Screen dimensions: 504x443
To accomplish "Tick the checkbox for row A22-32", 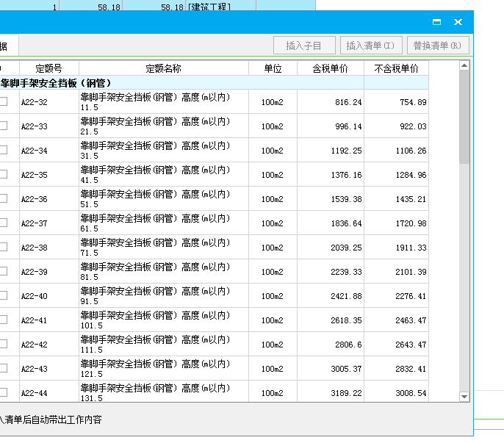I will pyautogui.click(x=4, y=102).
